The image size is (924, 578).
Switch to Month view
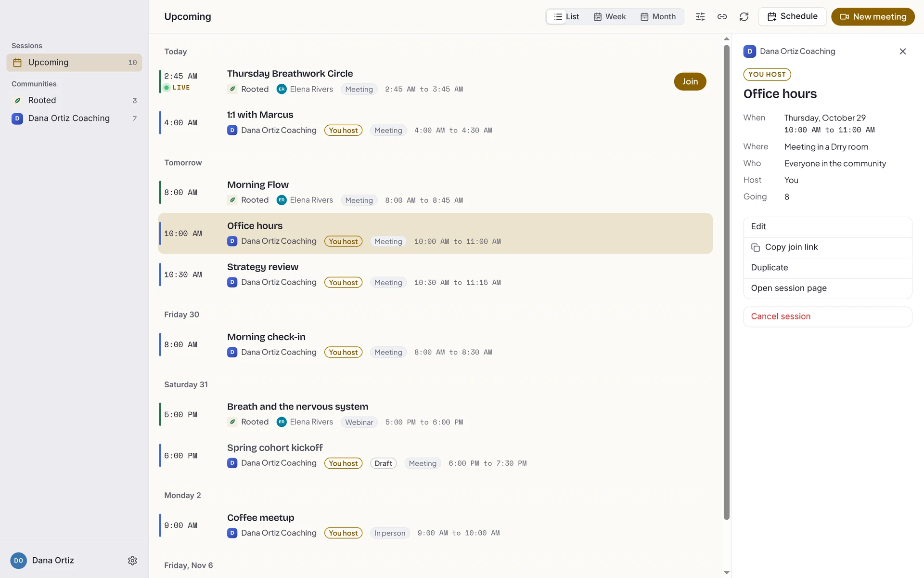coord(658,17)
